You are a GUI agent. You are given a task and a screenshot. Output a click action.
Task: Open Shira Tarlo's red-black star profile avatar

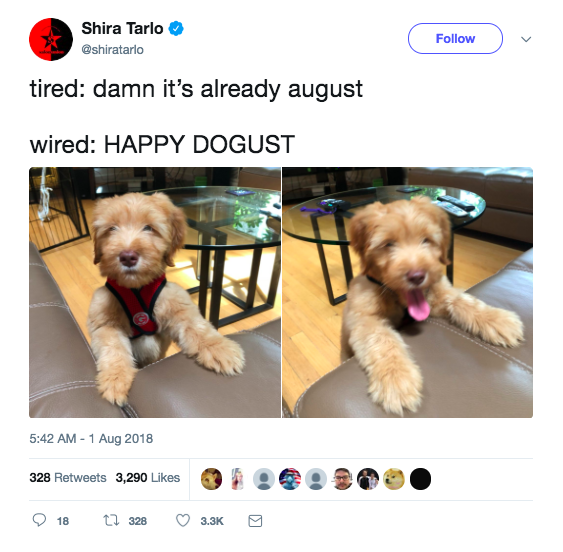tap(51, 39)
